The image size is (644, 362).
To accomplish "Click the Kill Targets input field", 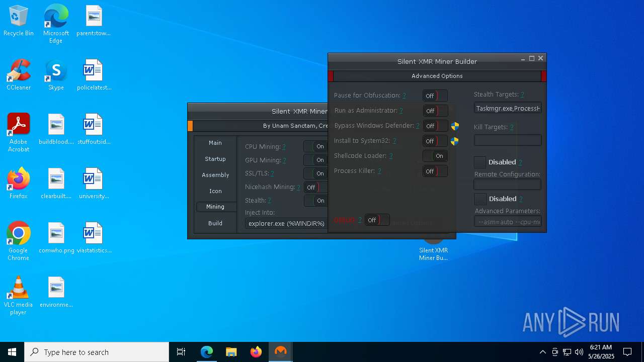I will pos(508,140).
